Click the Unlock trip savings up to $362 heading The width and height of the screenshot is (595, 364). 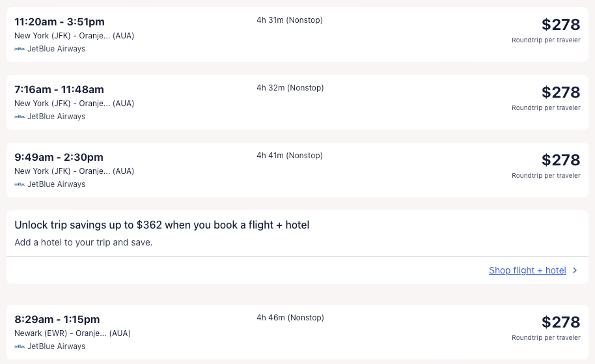point(162,225)
